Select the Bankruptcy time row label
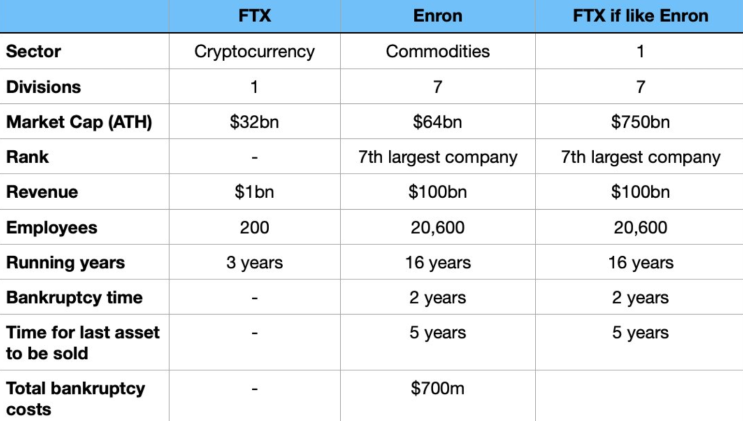This screenshot has width=743, height=421. click(74, 298)
